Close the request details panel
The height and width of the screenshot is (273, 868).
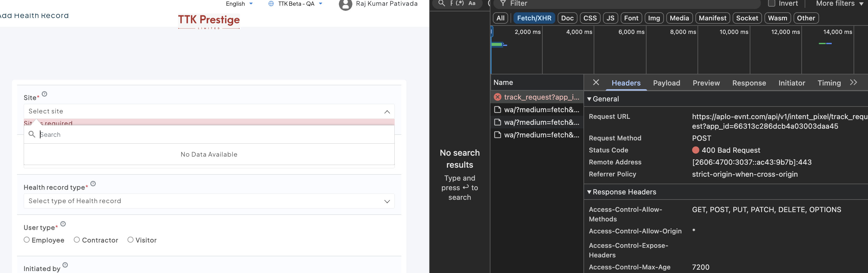point(596,82)
